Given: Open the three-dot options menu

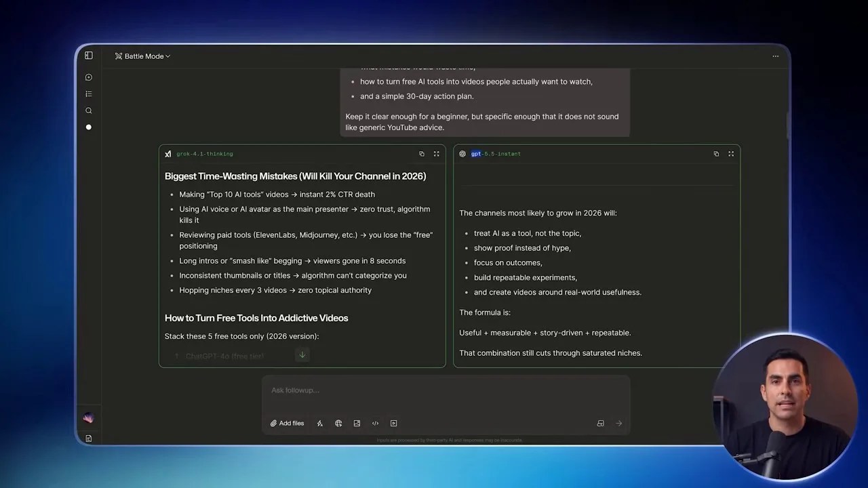Looking at the screenshot, I should (776, 56).
